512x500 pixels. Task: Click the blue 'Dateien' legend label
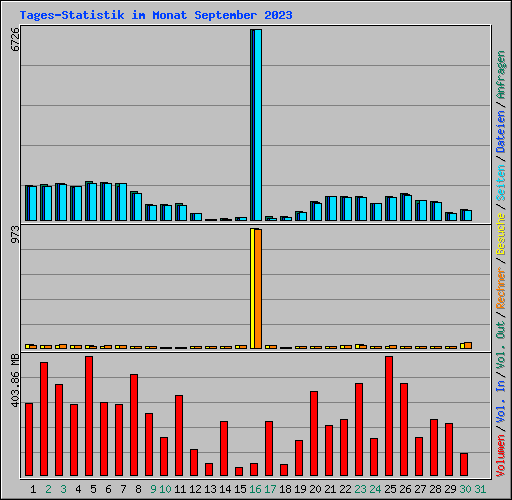click(x=501, y=132)
